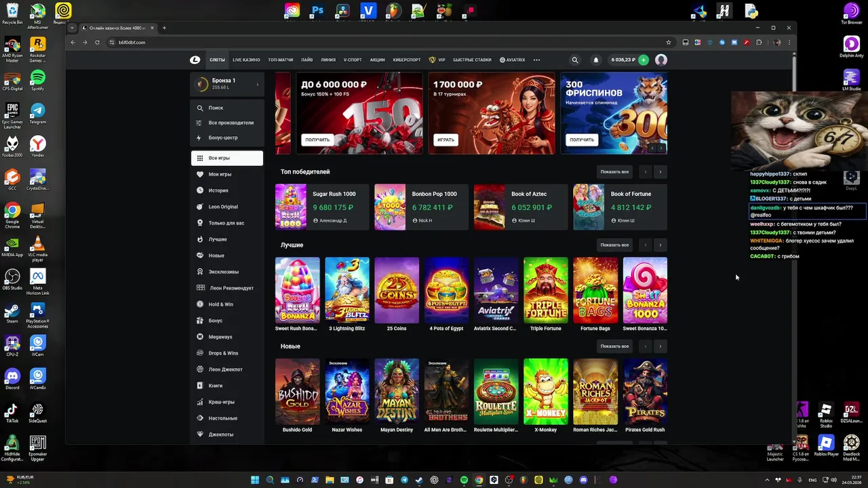Open Sweet Rush Bonanza game thumbnail
This screenshot has height=488, width=868.
click(297, 289)
